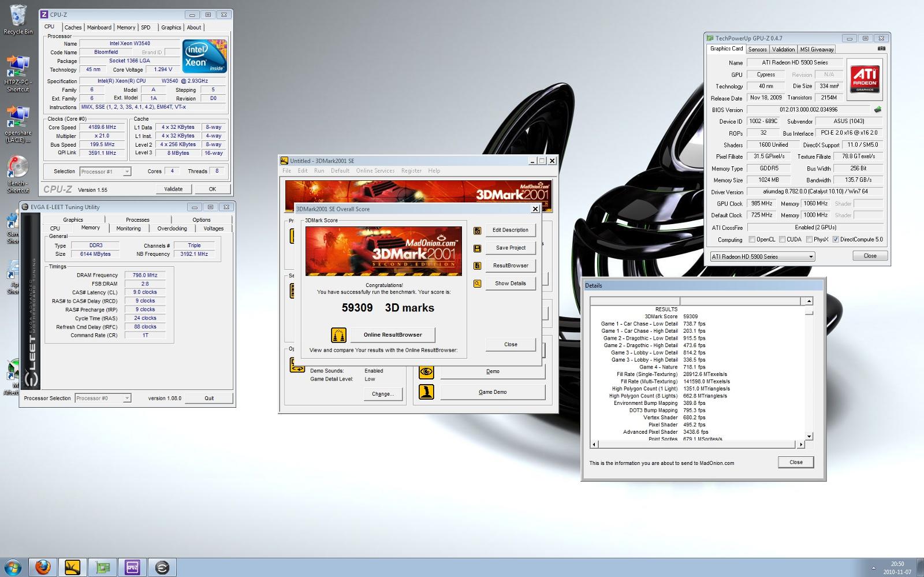Click Online ResultBrowser button
This screenshot has height=577, width=924.
click(x=393, y=335)
